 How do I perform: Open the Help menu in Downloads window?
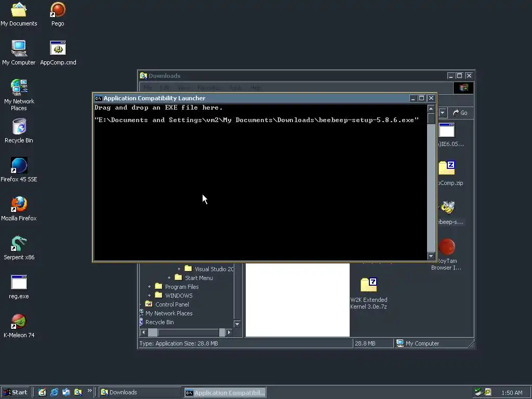(256, 88)
